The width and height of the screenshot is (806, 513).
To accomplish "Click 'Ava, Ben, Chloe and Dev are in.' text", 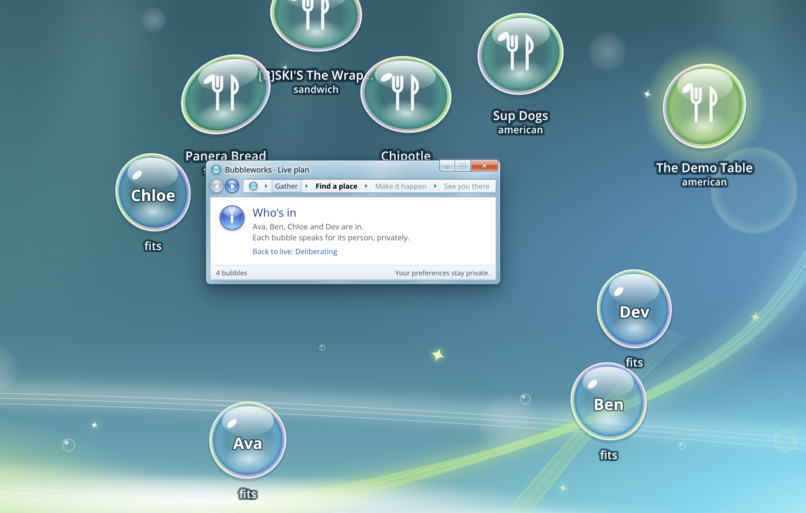I will [307, 227].
